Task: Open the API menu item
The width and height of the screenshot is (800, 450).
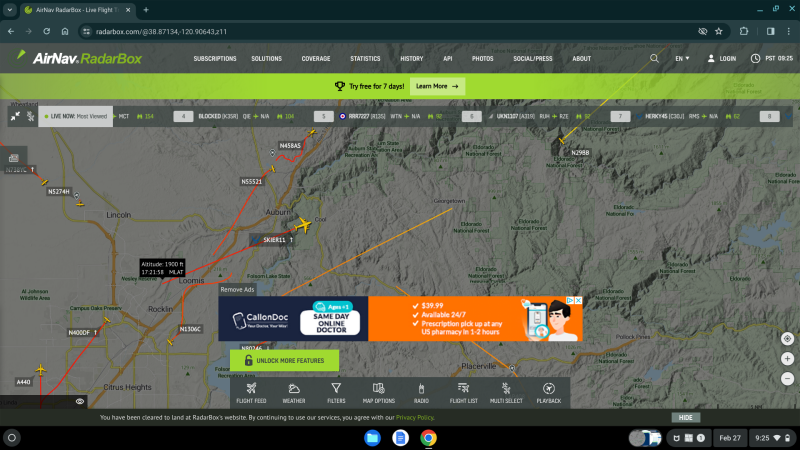Action: point(447,59)
